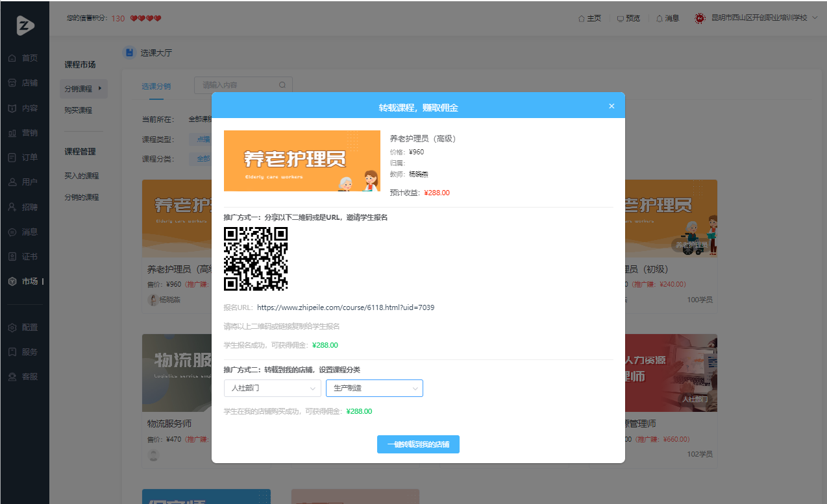The height and width of the screenshot is (504, 827).
Task: Click the 配置 gear icon
Action: (x=12, y=328)
